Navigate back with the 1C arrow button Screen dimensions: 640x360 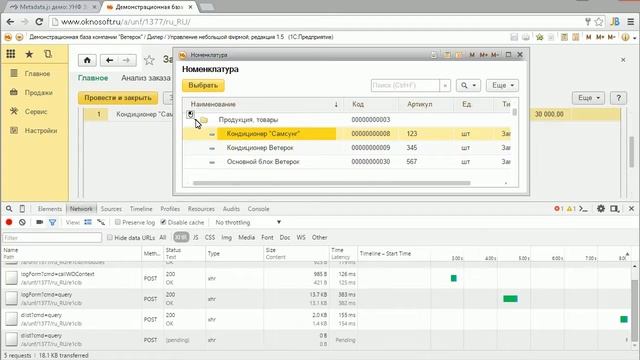109,60
